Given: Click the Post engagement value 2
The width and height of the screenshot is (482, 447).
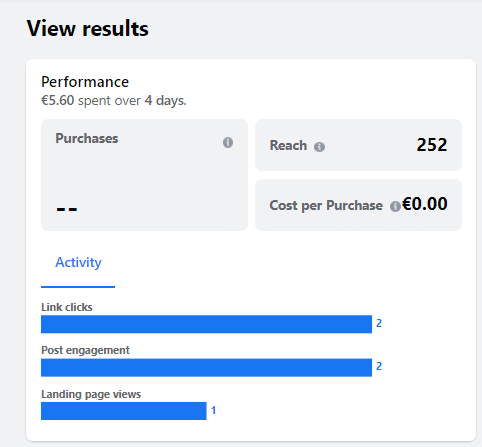Looking at the screenshot, I should pyautogui.click(x=379, y=367).
